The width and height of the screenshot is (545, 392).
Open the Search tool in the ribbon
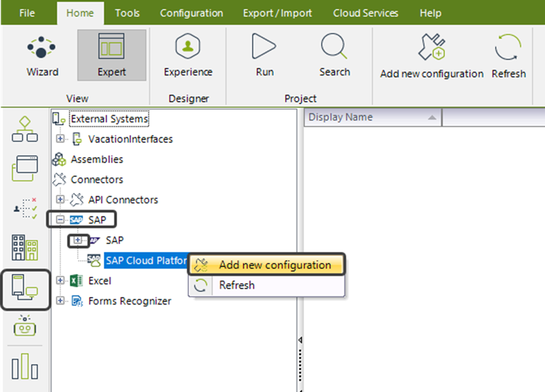(334, 55)
